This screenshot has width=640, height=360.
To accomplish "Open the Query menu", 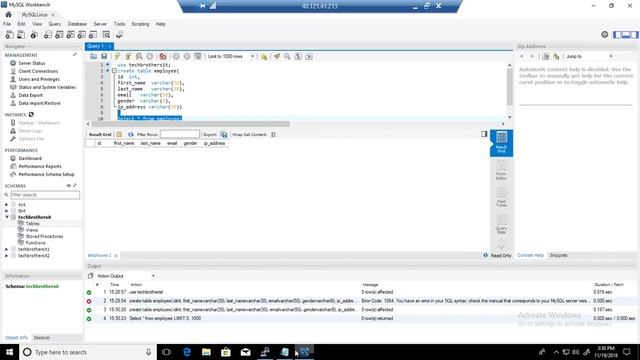I will pyautogui.click(x=55, y=24).
